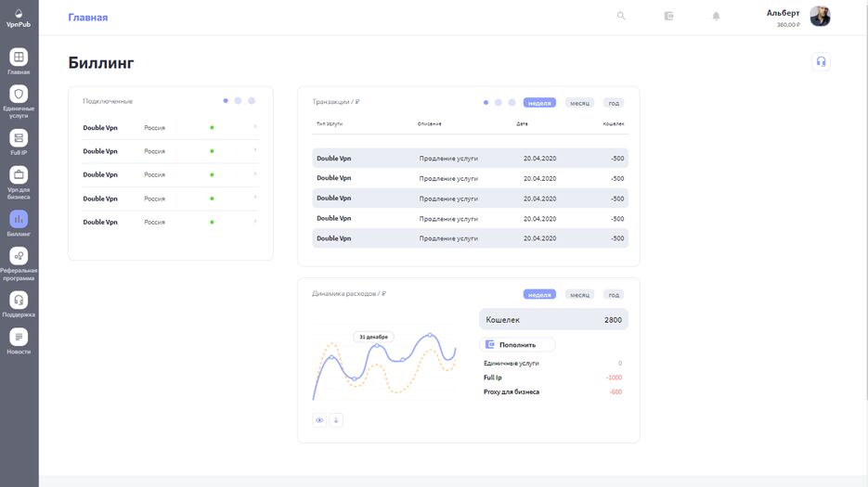
Task: Open Full IP in the sidebar
Action: (x=19, y=138)
